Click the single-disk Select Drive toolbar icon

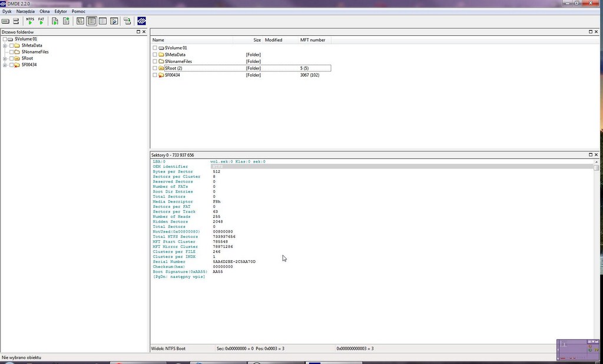click(5, 21)
